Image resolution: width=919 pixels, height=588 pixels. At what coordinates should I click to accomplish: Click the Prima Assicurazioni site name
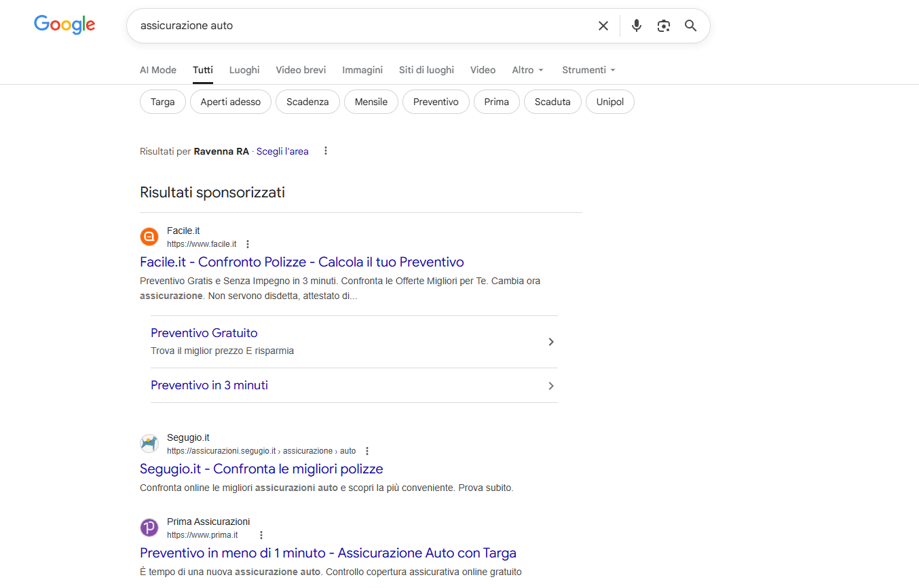click(208, 522)
